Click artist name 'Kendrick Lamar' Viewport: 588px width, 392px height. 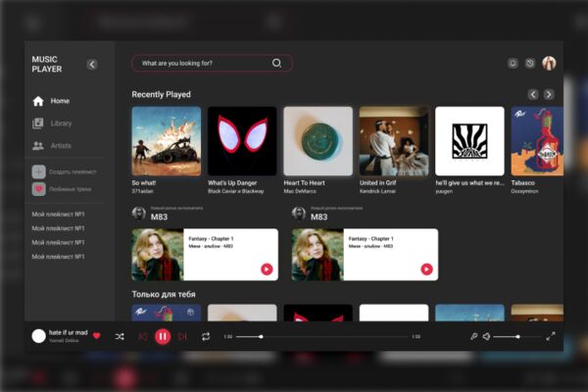(x=377, y=191)
